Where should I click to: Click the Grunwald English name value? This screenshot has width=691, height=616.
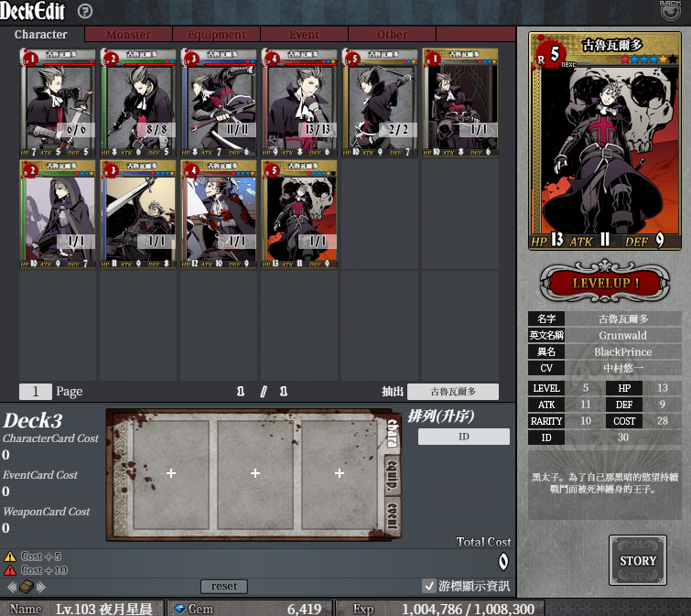point(622,335)
